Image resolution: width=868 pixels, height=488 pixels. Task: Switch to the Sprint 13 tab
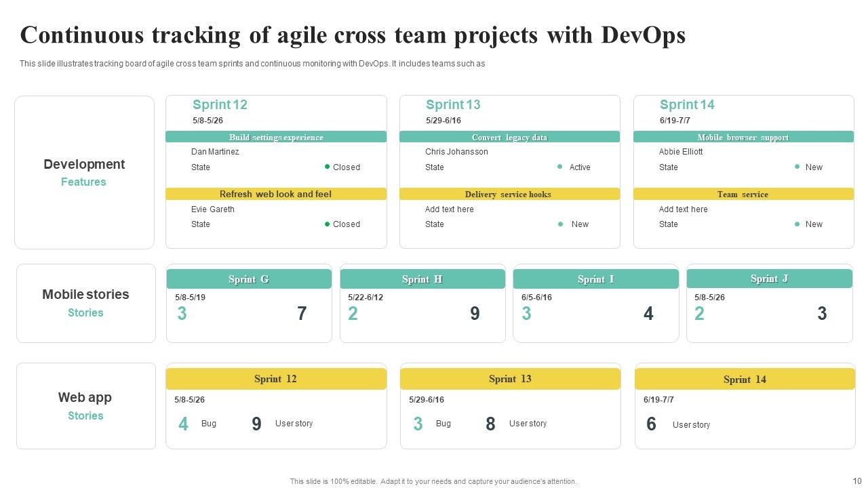(x=453, y=104)
